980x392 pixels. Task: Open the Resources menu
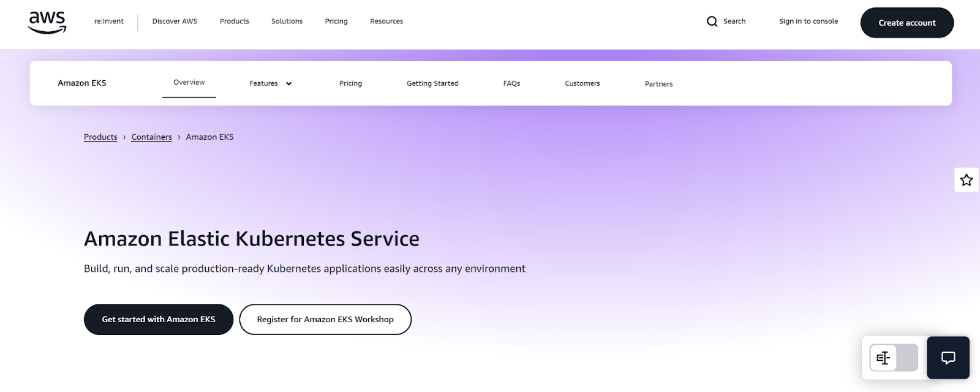386,21
